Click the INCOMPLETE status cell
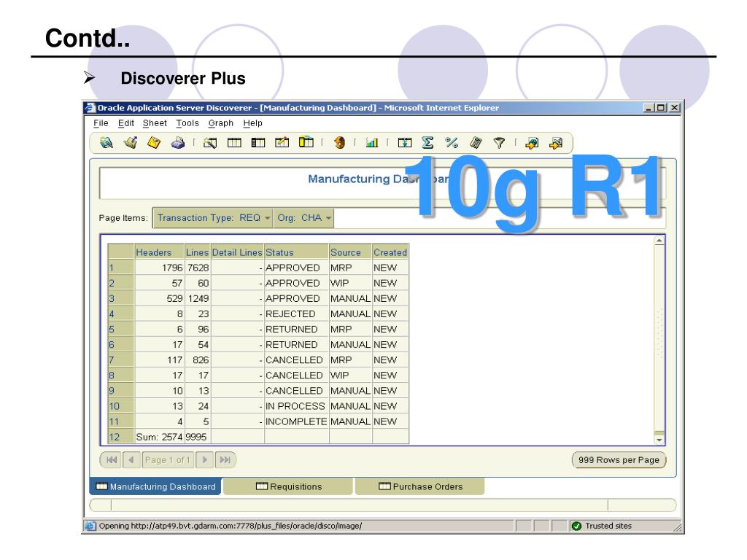The width and height of the screenshot is (747, 560). point(297,421)
